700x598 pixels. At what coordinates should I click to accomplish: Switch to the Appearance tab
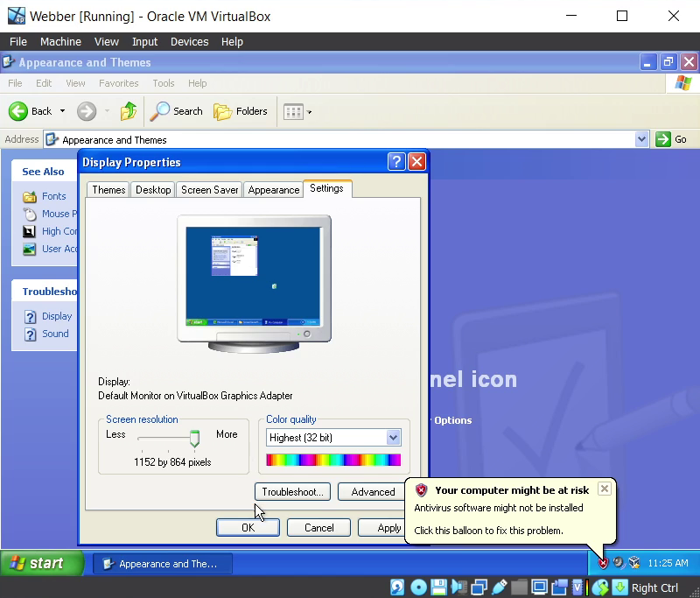tap(273, 190)
